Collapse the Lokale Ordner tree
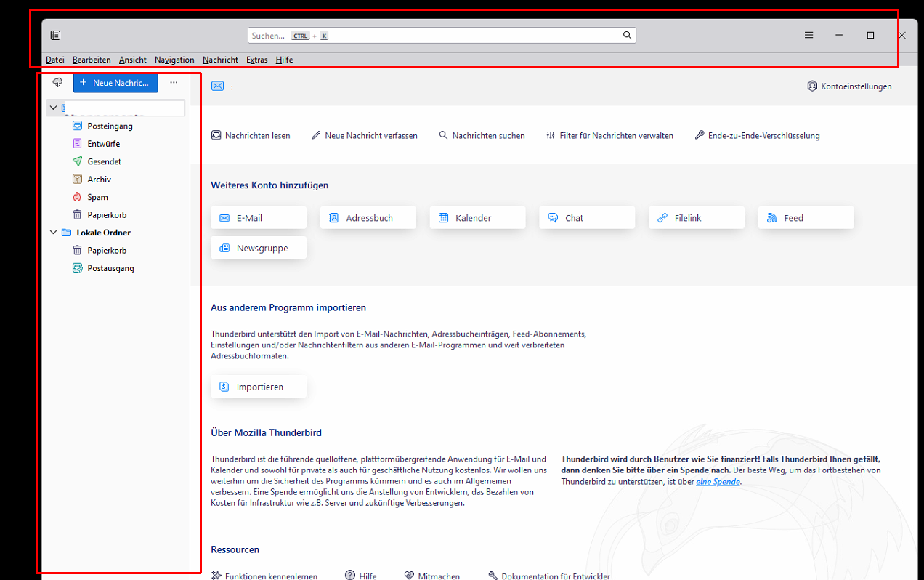This screenshot has width=924, height=580. tap(53, 233)
